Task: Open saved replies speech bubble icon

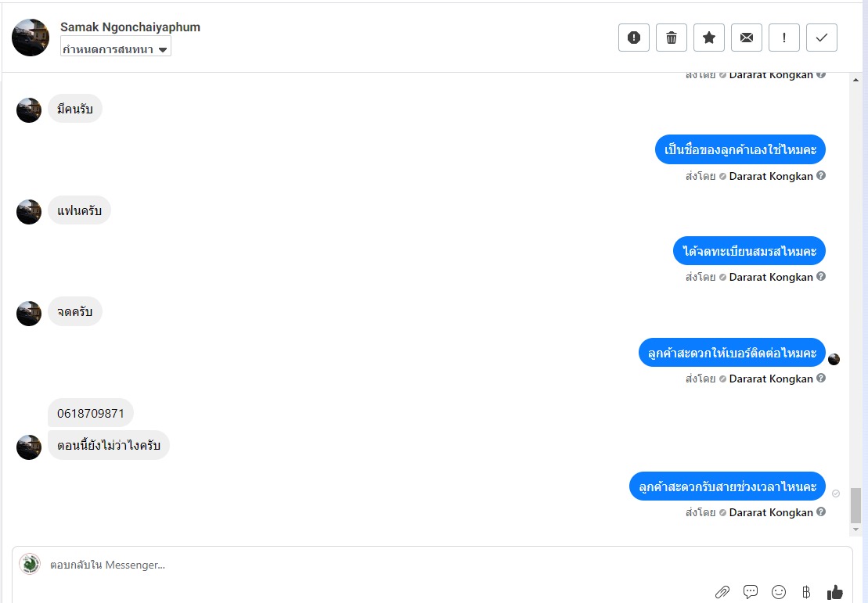Action: 751,592
